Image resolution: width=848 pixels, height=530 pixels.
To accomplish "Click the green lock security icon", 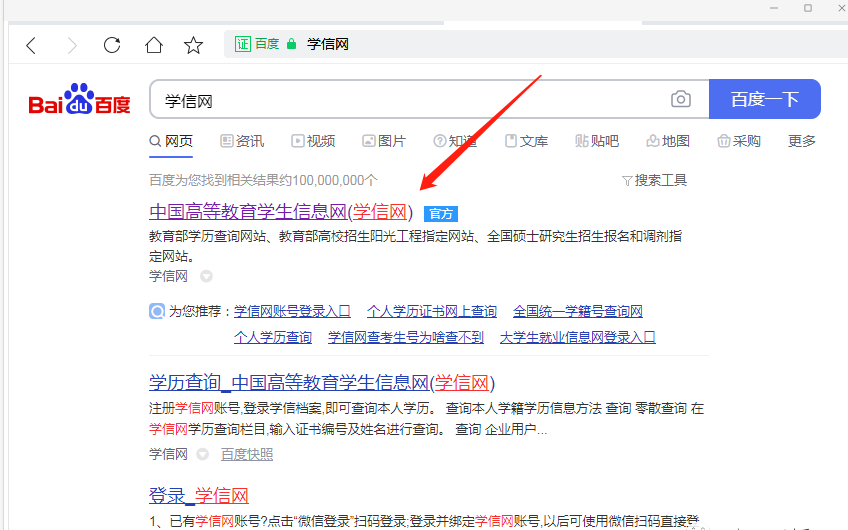I will pos(292,44).
